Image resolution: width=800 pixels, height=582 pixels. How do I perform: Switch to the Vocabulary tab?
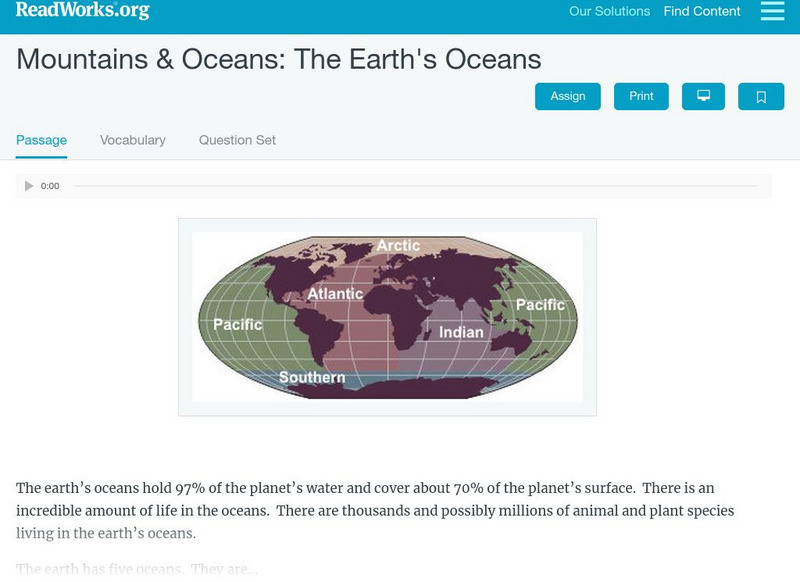coord(133,140)
